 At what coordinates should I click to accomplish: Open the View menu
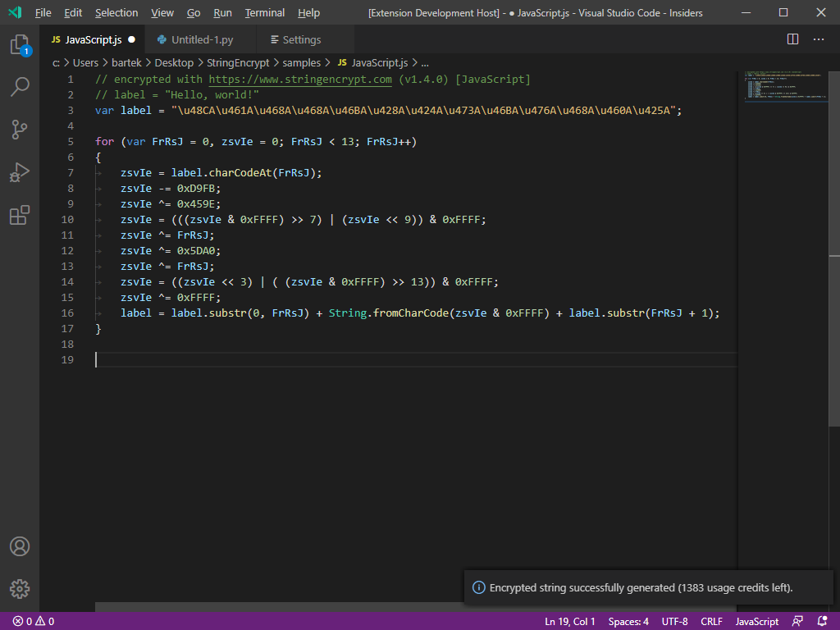pos(162,13)
